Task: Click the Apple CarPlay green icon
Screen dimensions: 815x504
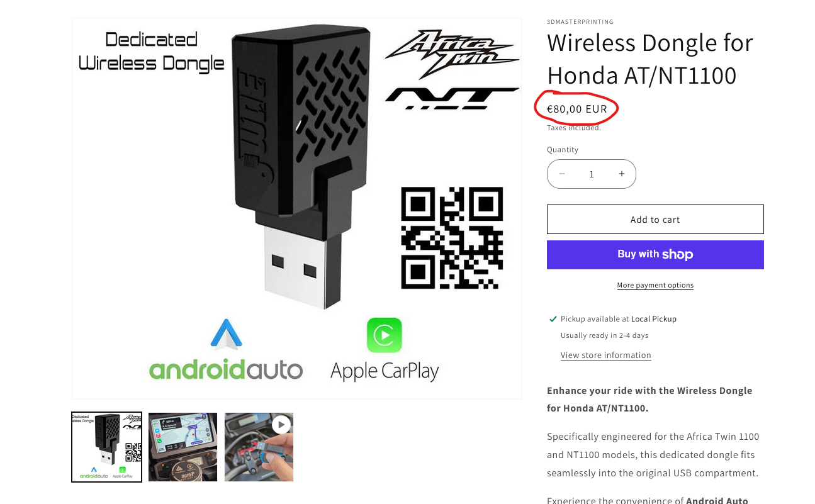Action: 384,335
